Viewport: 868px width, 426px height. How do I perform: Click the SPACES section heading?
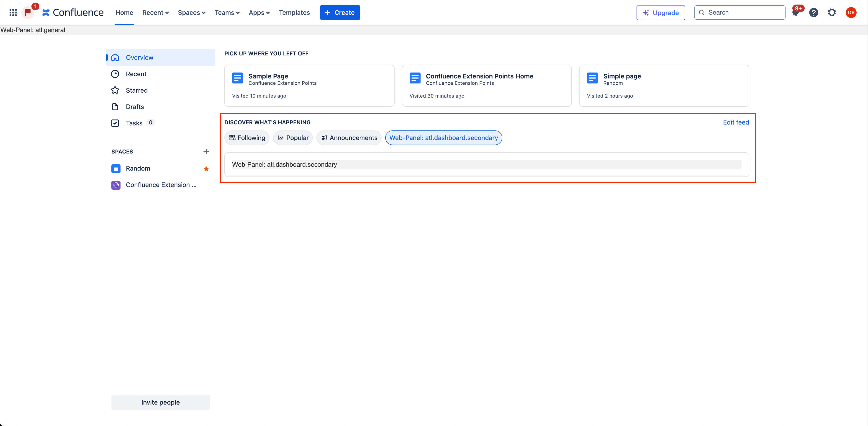click(122, 151)
